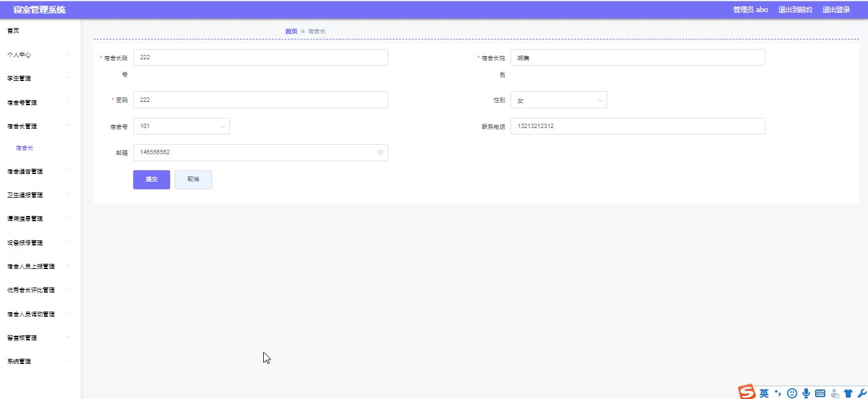Switch the Sogou 英 language mode
868x399 pixels.
point(763,393)
